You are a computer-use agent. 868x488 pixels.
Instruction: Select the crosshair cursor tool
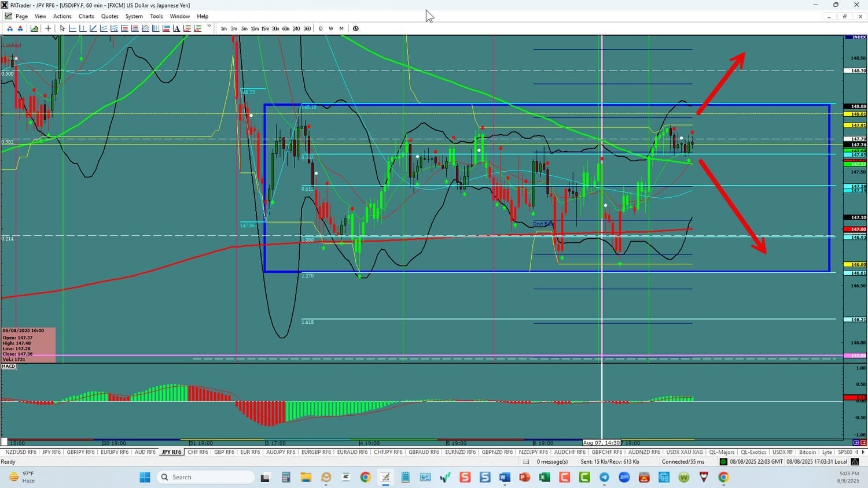[48, 28]
